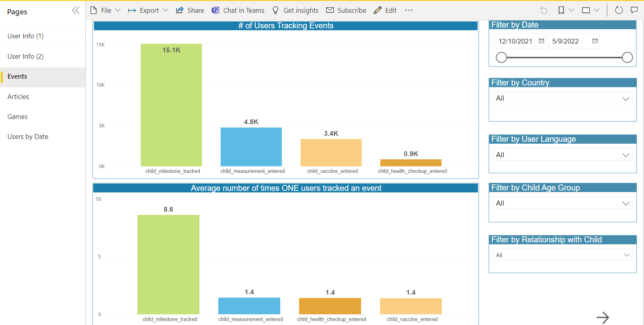Click the Edit pencil button
Screen dimensions: 644x325
click(x=385, y=10)
